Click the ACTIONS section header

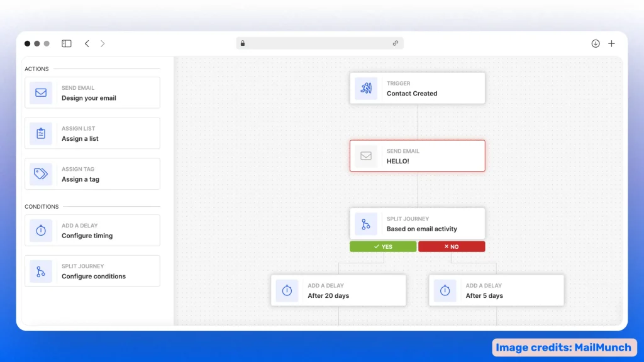36,69
